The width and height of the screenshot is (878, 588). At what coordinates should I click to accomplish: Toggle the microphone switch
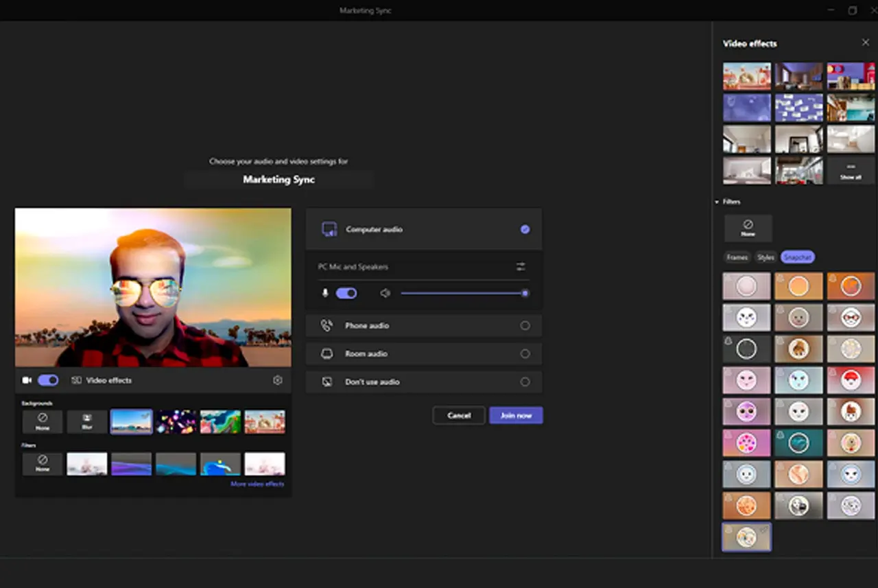[346, 293]
